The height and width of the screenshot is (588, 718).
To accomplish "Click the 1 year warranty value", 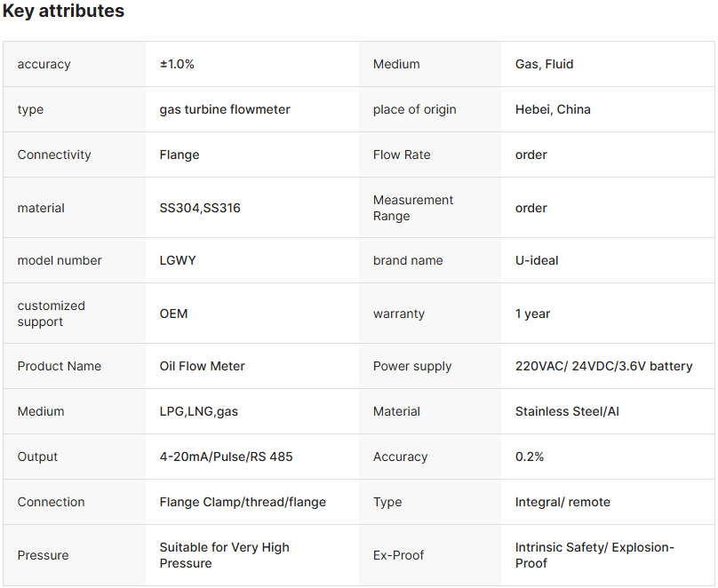I will coord(532,314).
